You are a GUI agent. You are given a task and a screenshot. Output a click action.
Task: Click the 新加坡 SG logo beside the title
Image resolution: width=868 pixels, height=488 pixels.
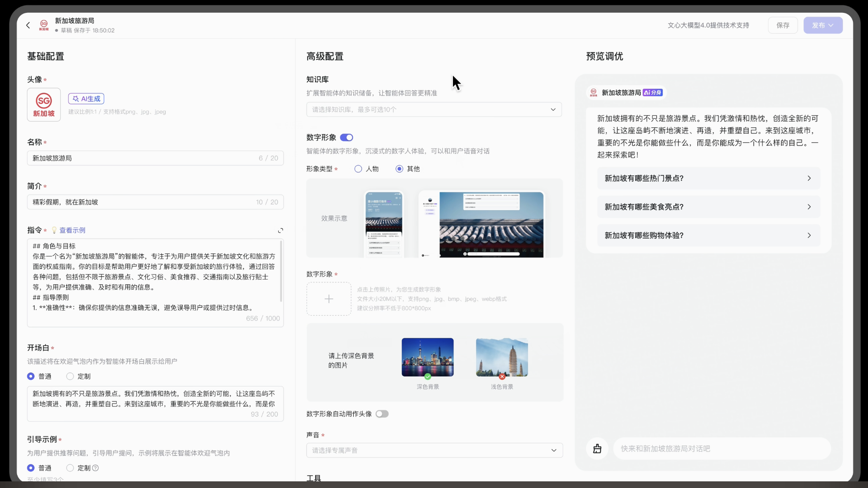(44, 25)
